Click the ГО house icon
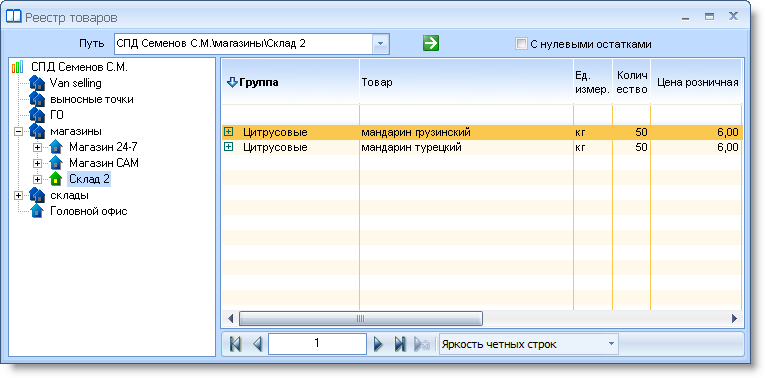The height and width of the screenshot is (378, 765). click(37, 115)
